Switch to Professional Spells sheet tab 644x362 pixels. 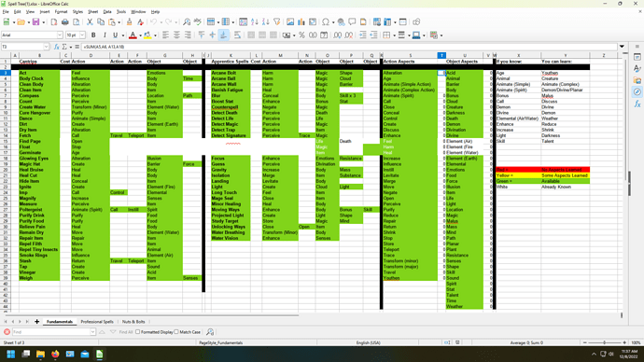(x=97, y=322)
